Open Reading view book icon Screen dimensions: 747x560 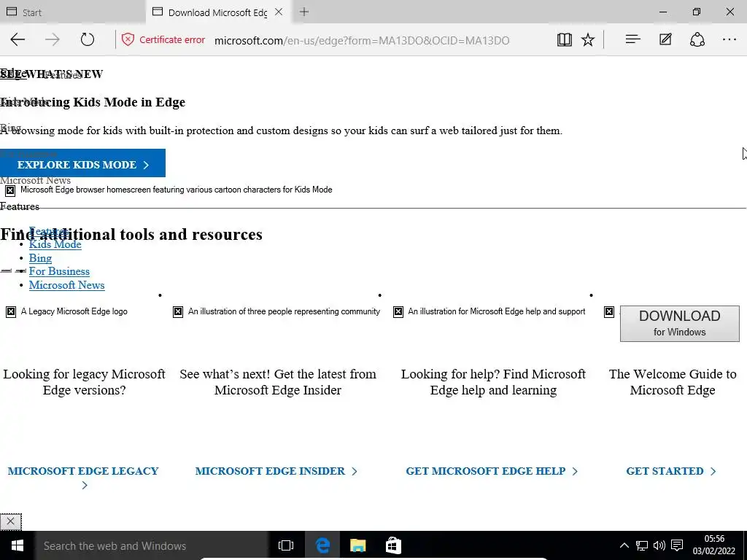(x=565, y=39)
